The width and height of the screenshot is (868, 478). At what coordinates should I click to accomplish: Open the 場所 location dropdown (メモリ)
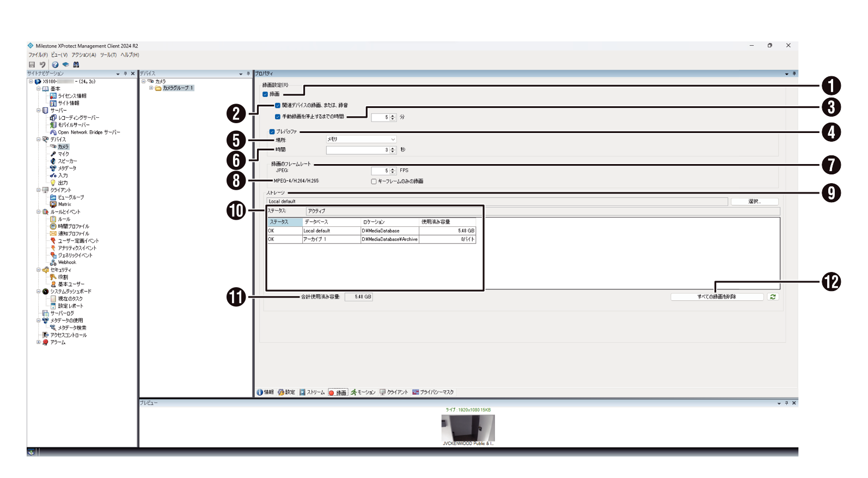click(361, 140)
